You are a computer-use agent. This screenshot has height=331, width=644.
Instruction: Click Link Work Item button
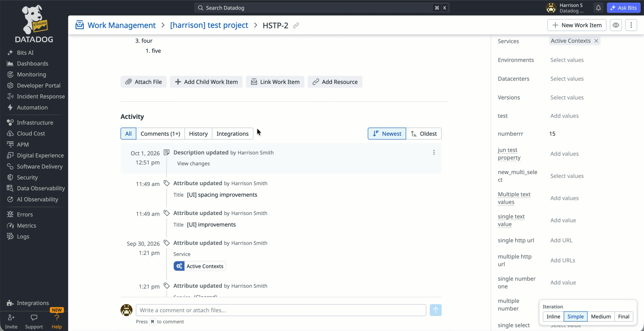click(x=275, y=82)
